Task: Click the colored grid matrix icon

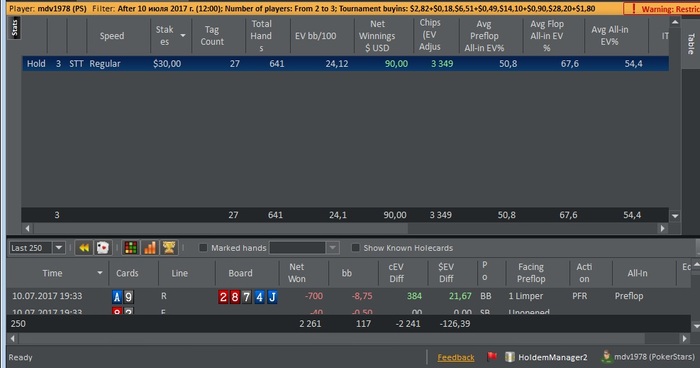Action: tap(131, 248)
